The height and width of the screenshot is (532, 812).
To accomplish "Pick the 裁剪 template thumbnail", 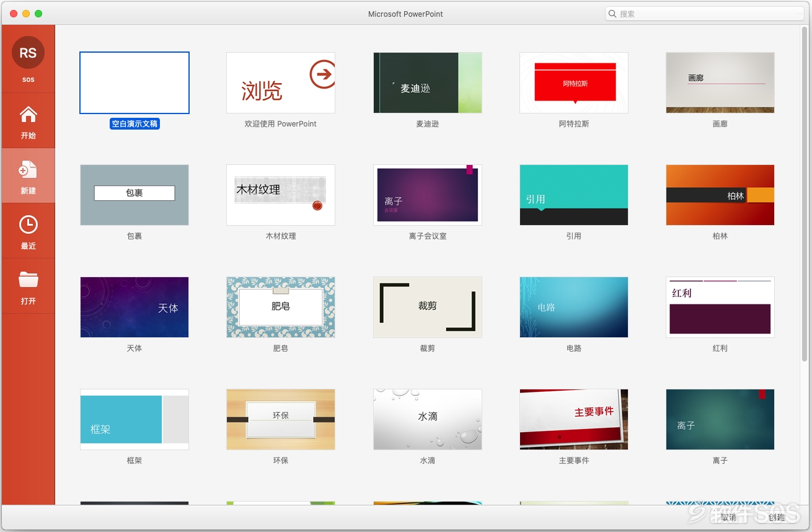I will (428, 308).
